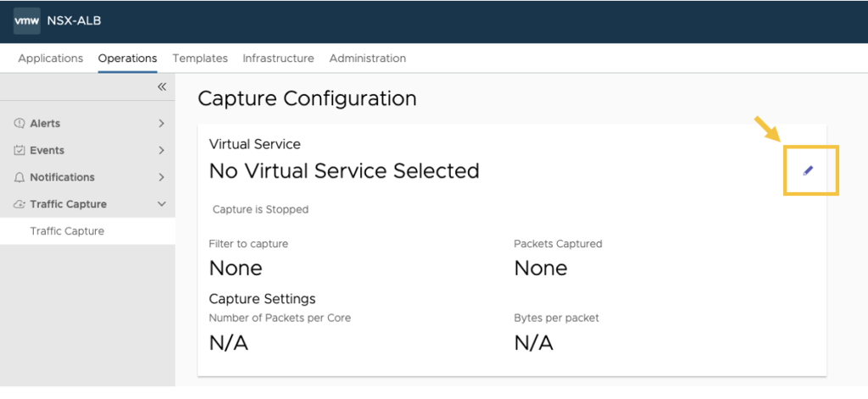Screen dimensions: 868x399
Task: Select Traffic Capture sub-item in sidebar
Action: (67, 231)
